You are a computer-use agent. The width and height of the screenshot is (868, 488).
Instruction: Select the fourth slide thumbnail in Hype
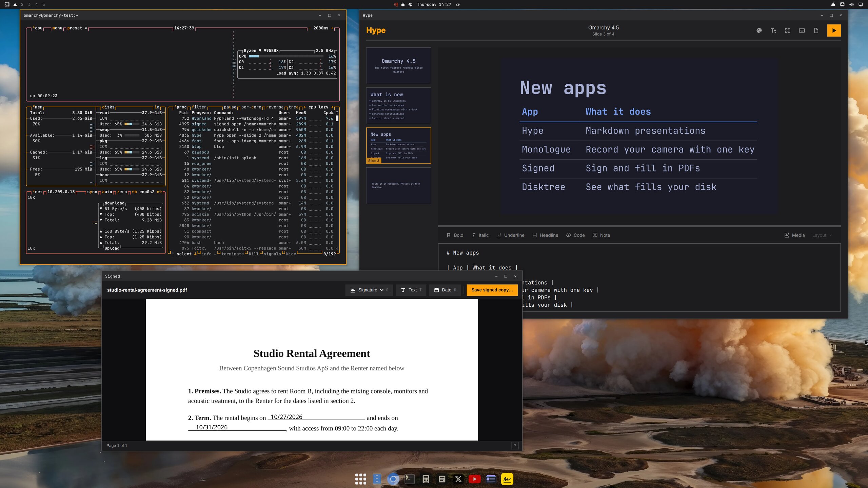click(x=398, y=186)
